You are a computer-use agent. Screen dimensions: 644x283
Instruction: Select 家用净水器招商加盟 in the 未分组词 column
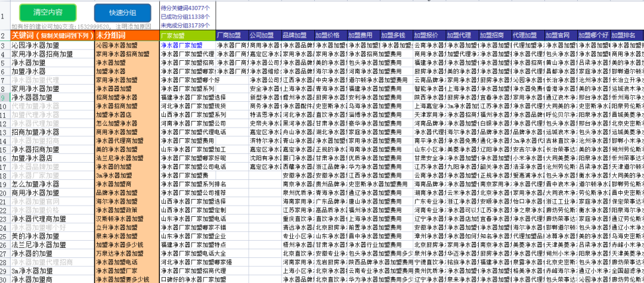pyautogui.click(x=127, y=54)
